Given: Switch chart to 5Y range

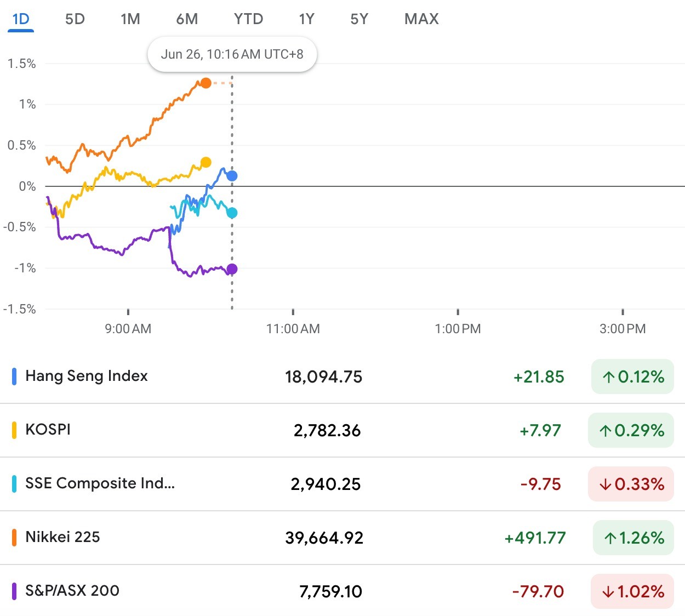Looking at the screenshot, I should [359, 19].
